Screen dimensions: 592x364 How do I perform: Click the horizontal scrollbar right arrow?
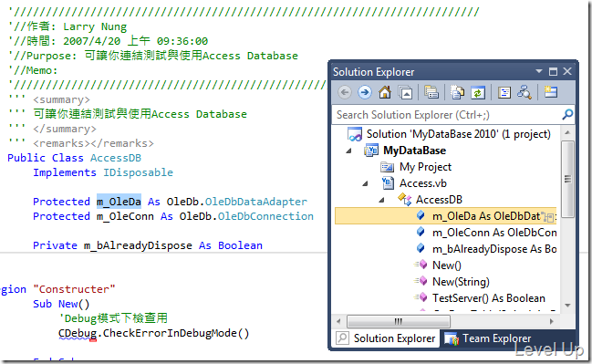[551, 321]
